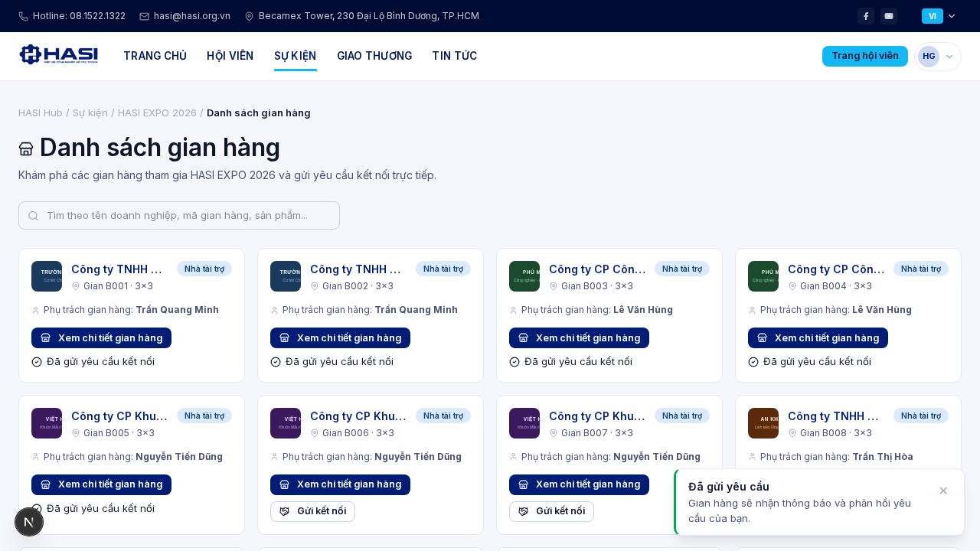Open HASI Hub breadcrumb link

click(41, 112)
